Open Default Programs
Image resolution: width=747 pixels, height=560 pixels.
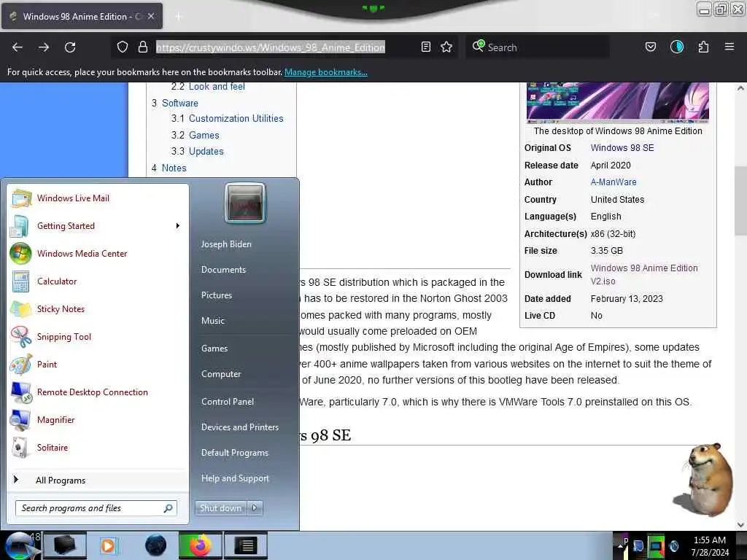tap(235, 453)
